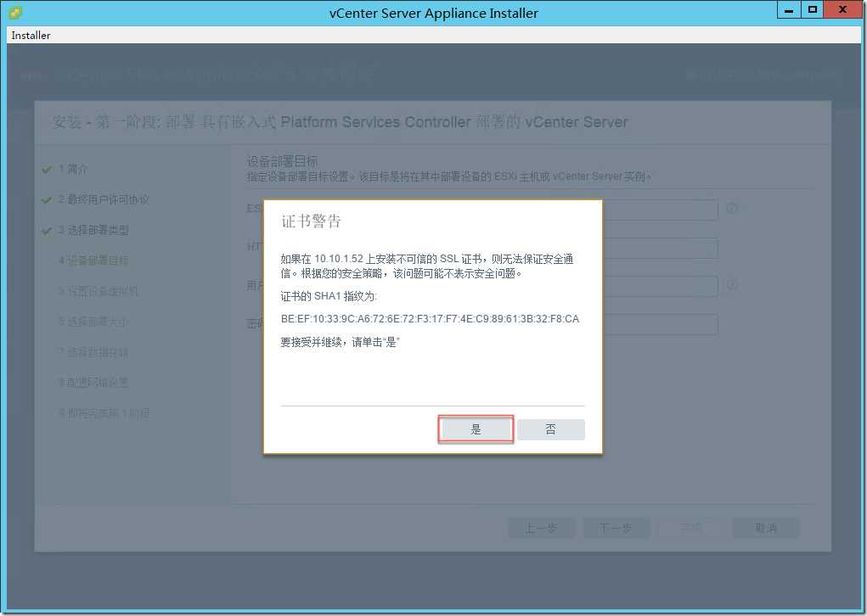867x616 pixels.
Task: Open the Installer menu
Action: [x=31, y=36]
